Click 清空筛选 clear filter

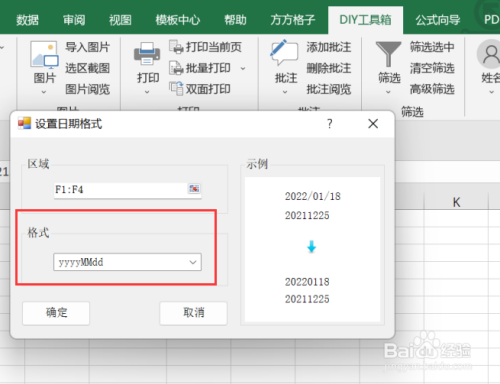pos(432,68)
